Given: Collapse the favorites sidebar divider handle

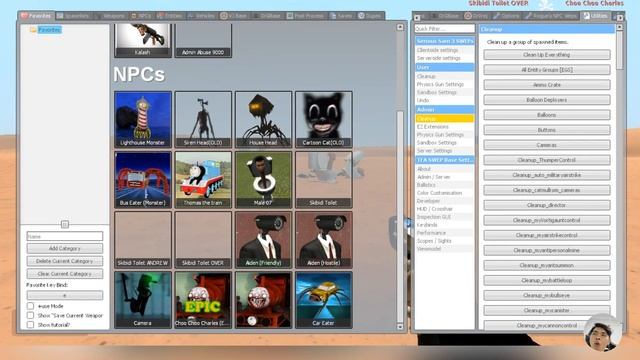Looking at the screenshot, I should click(x=64, y=224).
